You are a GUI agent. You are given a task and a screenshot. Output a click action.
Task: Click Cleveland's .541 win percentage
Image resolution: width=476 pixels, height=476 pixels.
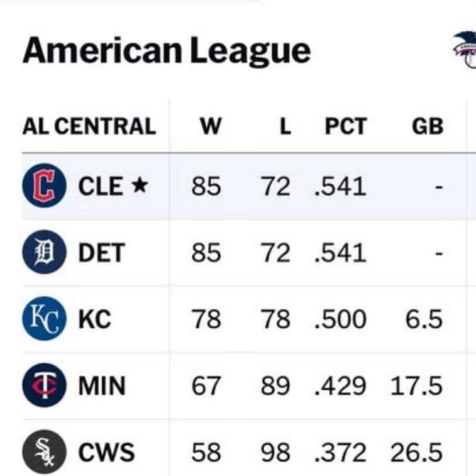340,186
